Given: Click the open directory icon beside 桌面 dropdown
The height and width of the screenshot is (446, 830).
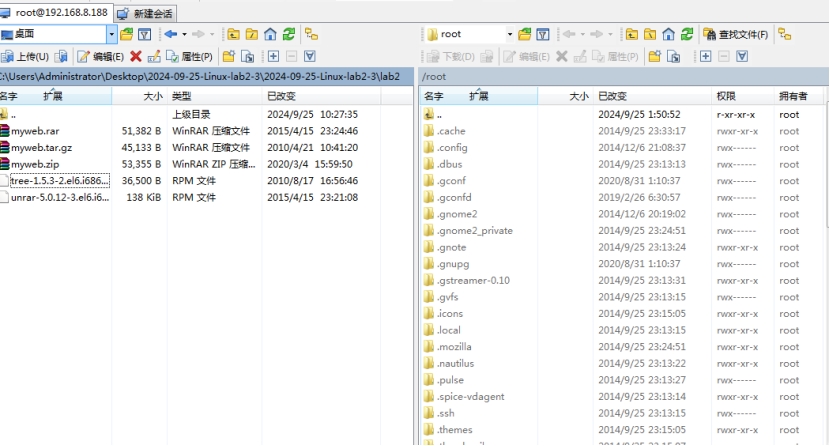Looking at the screenshot, I should coord(127,34).
